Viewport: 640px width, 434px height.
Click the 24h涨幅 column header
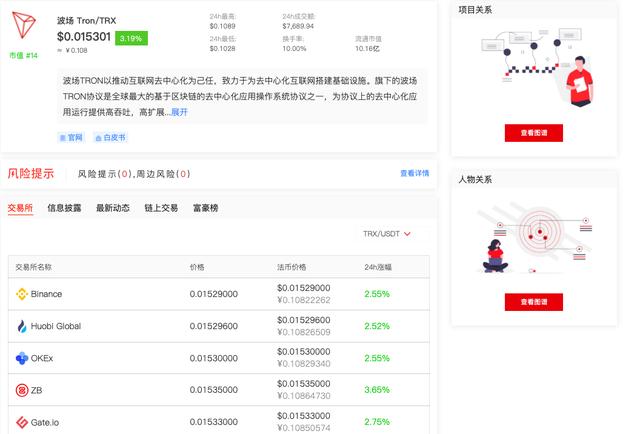coord(378,267)
